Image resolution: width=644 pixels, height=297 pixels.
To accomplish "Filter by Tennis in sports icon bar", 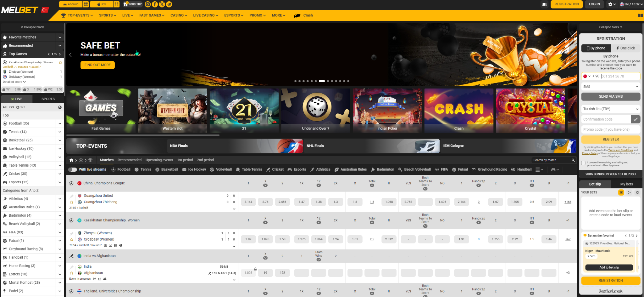I will click(143, 169).
